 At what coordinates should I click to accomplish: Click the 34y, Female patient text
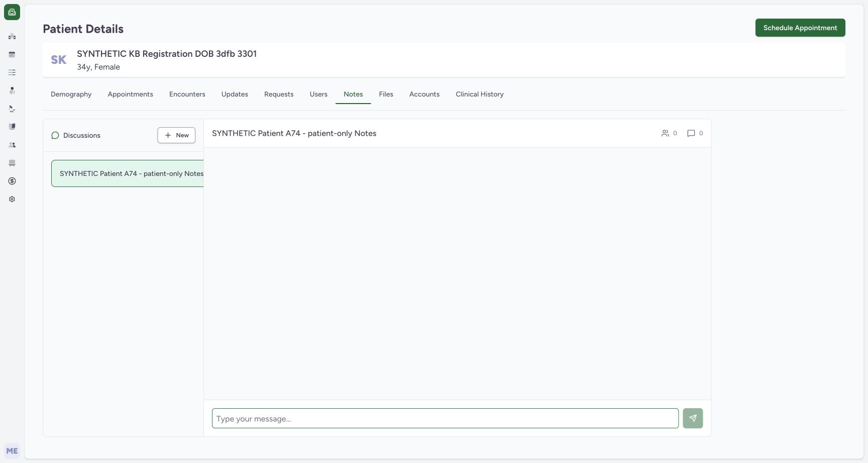98,67
